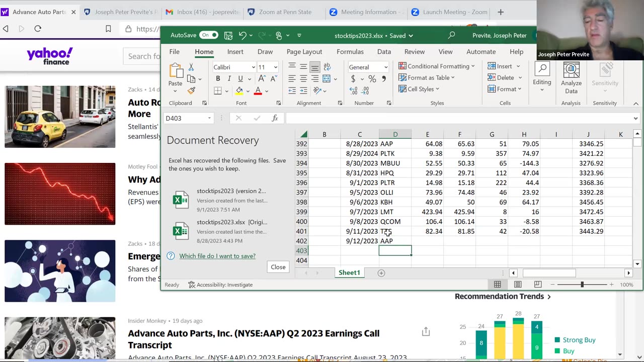Toggle Align Right
This screenshot has height=362, width=644.
click(x=315, y=78)
